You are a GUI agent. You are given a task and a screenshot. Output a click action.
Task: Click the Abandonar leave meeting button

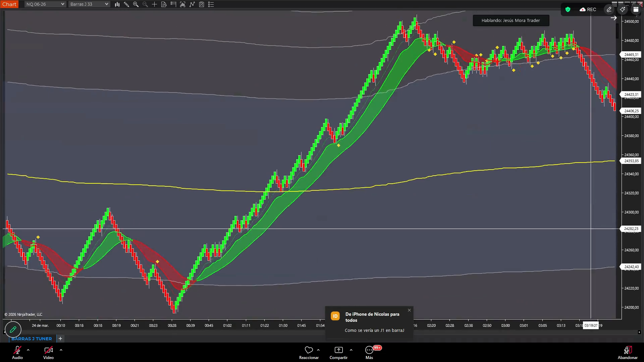[628, 353]
